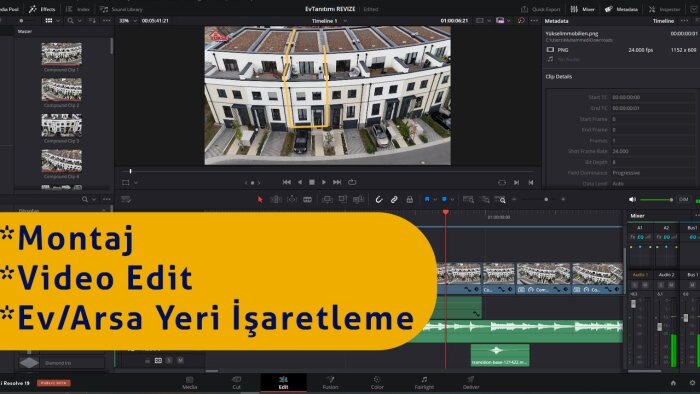
Task: Play in reverse in the viewer
Action: [300, 182]
